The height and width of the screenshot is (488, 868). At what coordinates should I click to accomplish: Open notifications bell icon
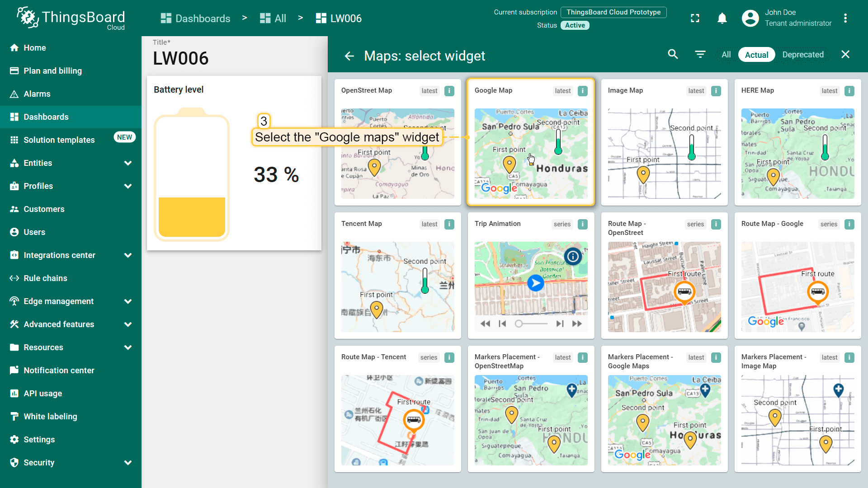coord(722,19)
